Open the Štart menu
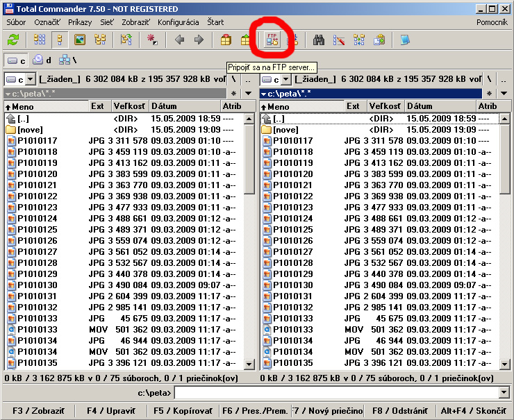The image size is (514, 420). coord(215,22)
